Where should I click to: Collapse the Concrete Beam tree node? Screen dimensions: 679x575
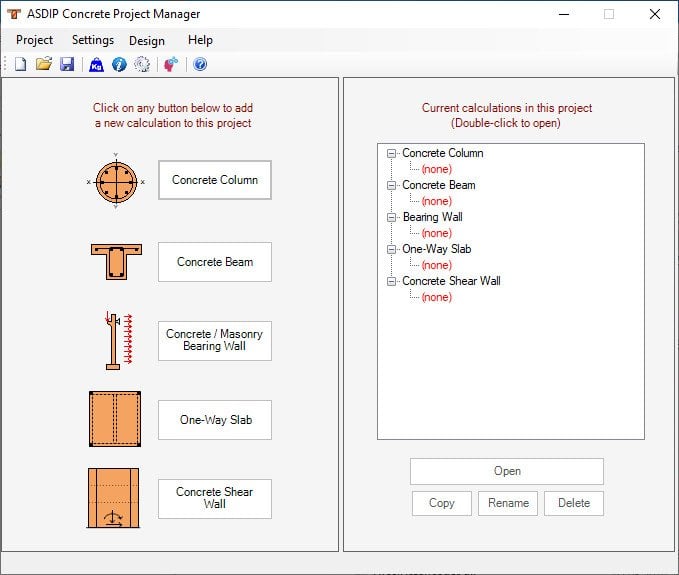(x=391, y=185)
